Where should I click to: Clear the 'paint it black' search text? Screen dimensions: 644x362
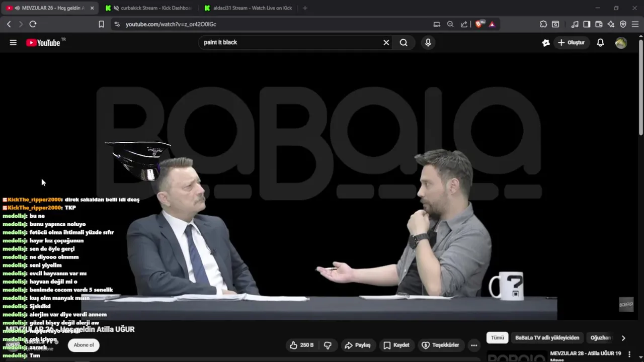coord(386,43)
